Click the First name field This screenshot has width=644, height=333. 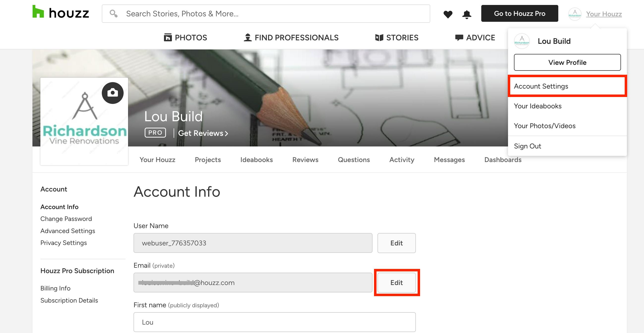(x=274, y=322)
